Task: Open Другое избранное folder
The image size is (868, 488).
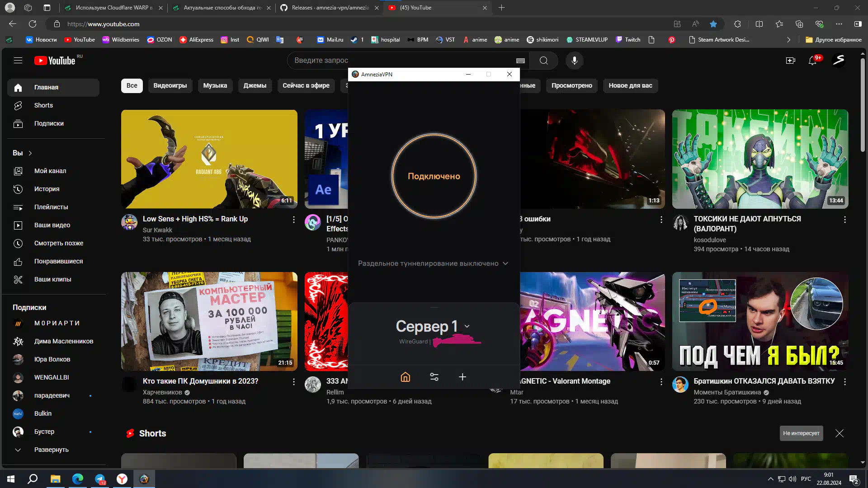Action: click(x=833, y=40)
